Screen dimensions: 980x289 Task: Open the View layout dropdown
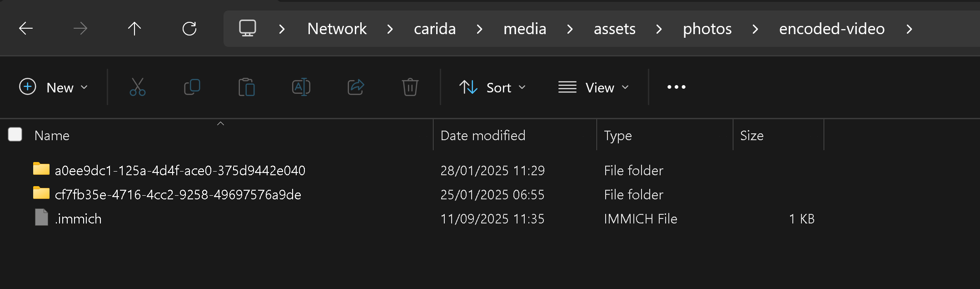pos(594,87)
